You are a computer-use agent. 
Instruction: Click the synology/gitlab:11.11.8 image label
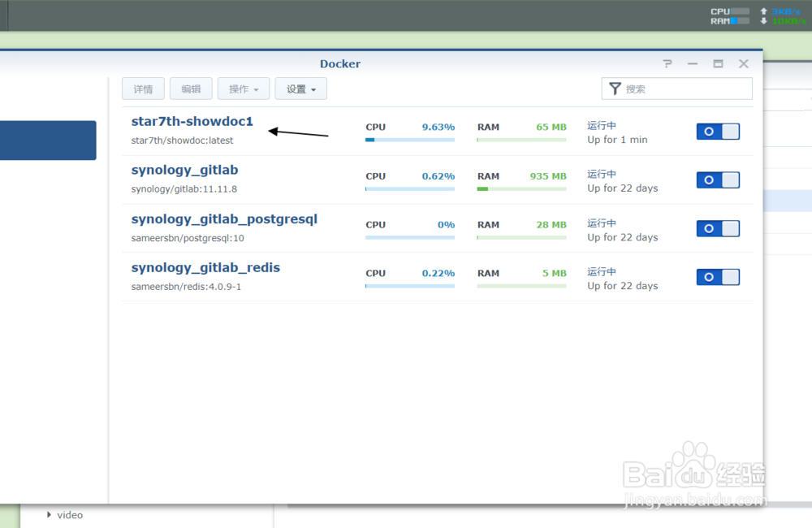tap(184, 189)
